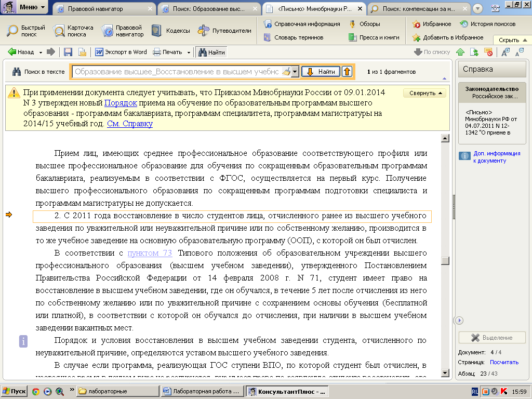
Task: Focus the Поиск в тексте input field
Action: pos(178,72)
